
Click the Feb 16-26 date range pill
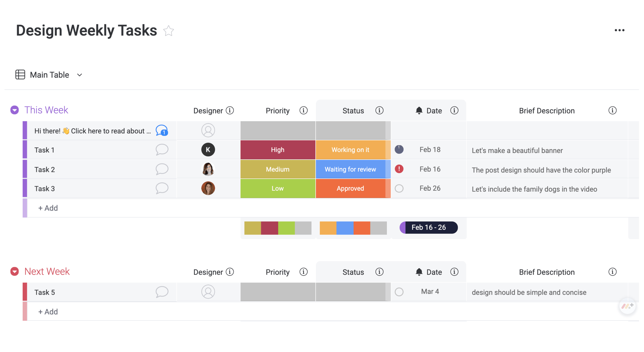pyautogui.click(x=429, y=227)
